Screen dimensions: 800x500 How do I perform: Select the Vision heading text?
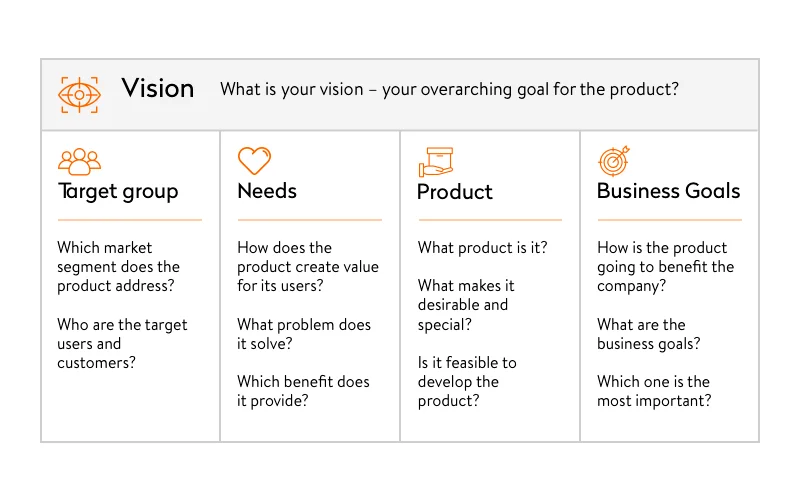[x=158, y=89]
